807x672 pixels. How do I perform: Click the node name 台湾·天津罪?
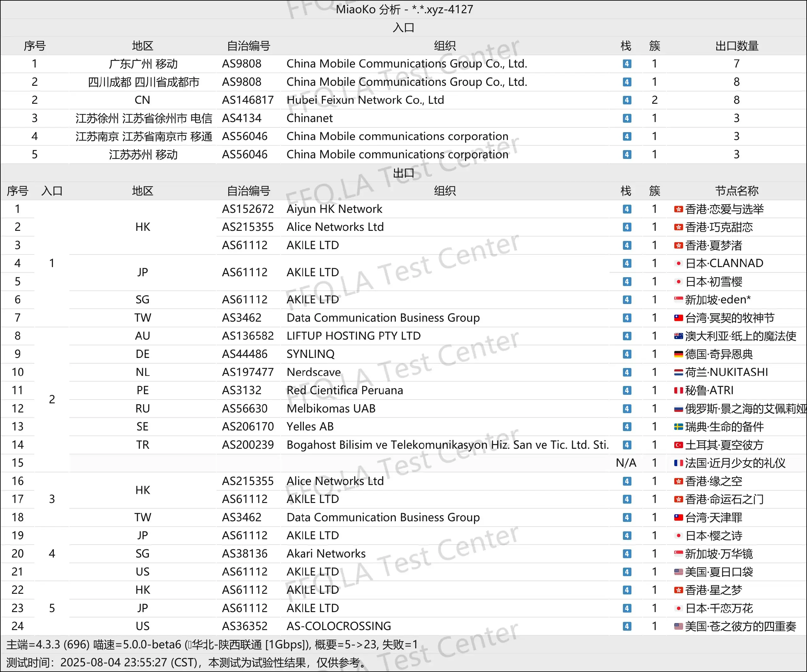(714, 517)
